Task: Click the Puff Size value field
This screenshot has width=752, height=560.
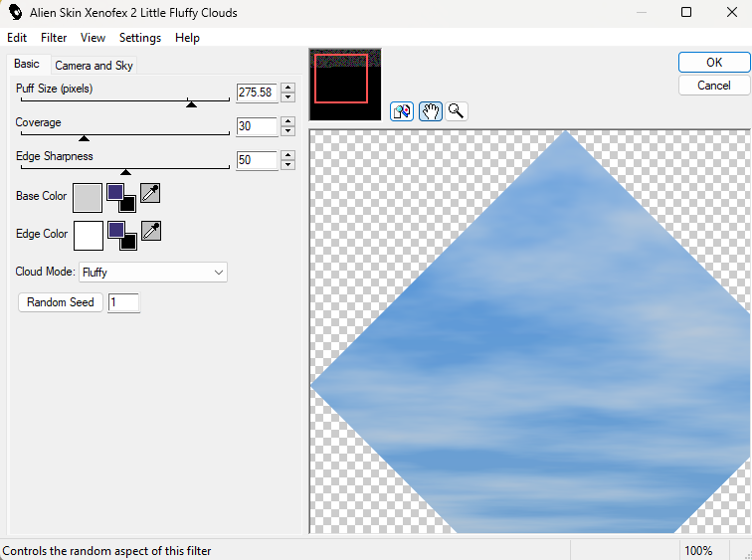Action: point(257,93)
